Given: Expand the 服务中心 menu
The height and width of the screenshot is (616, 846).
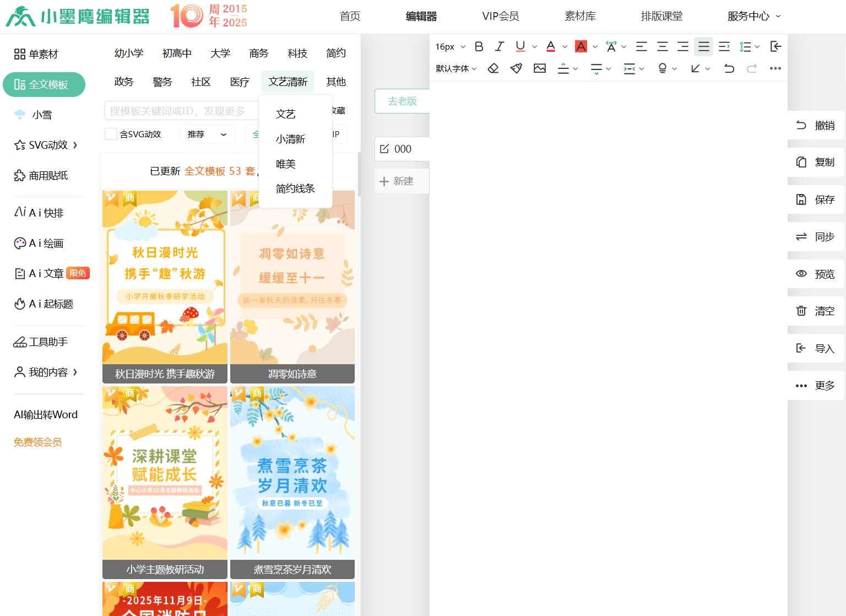Looking at the screenshot, I should click(x=753, y=17).
